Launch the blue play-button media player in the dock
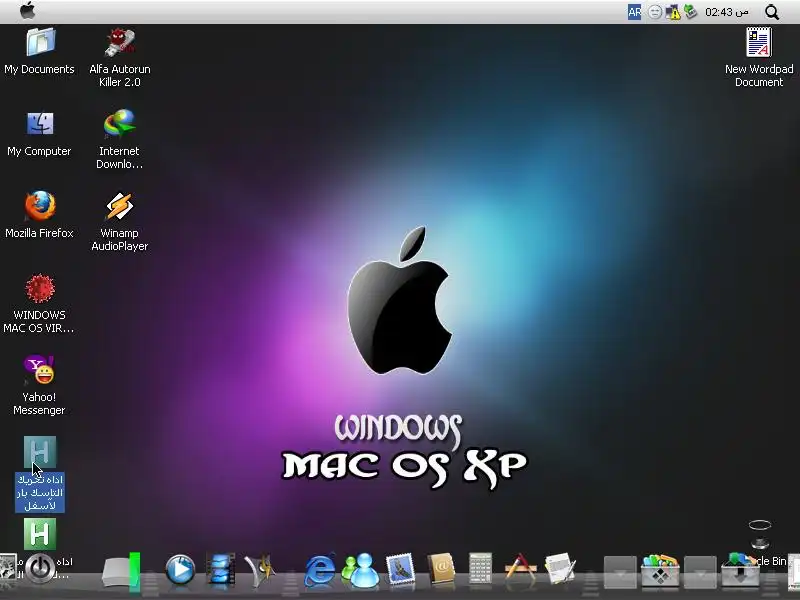This screenshot has width=800, height=600. (180, 569)
